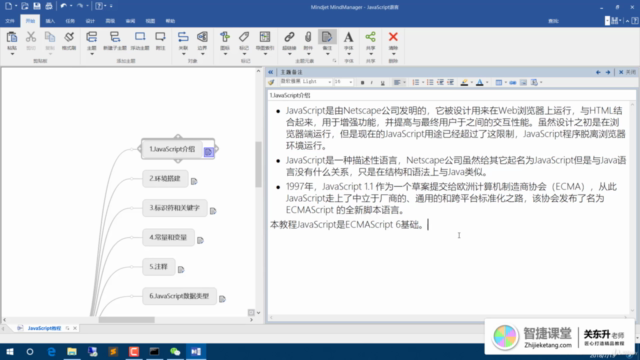The image size is (640, 360).
Task: Expand the Clear dropdown arrow
Action: (x=393, y=54)
